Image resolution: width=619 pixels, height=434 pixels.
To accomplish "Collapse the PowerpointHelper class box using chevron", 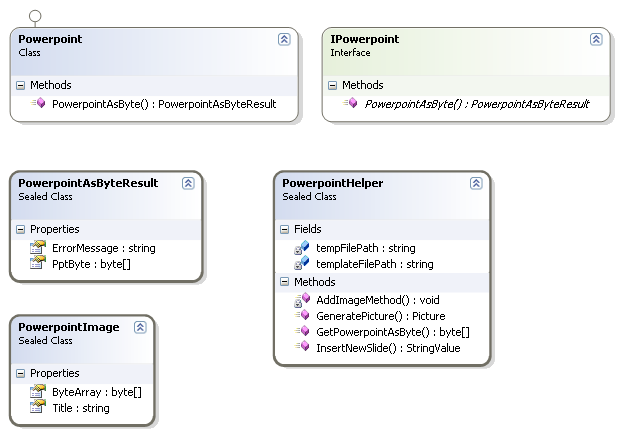I will (x=476, y=184).
